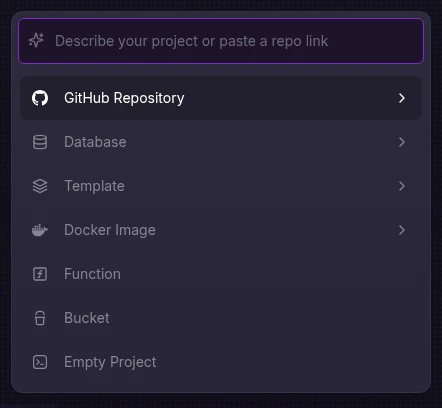
Task: Expand the Template submenu chevron
Action: pyautogui.click(x=402, y=186)
